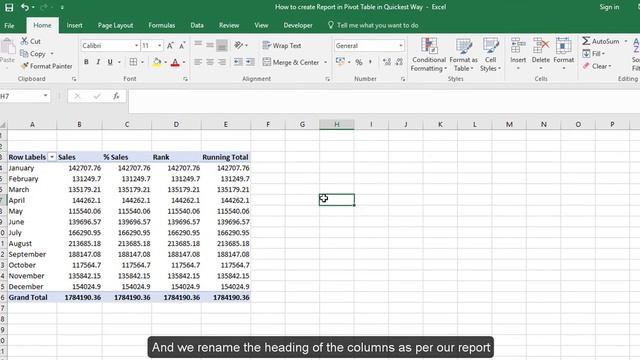
Task: Apply Percent Style icon
Action: 359,62
